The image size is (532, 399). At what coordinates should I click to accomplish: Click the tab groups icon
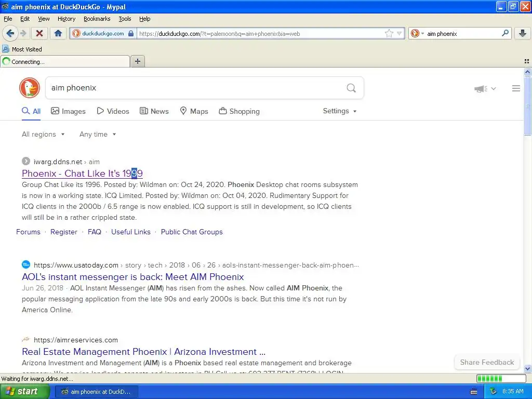click(527, 61)
